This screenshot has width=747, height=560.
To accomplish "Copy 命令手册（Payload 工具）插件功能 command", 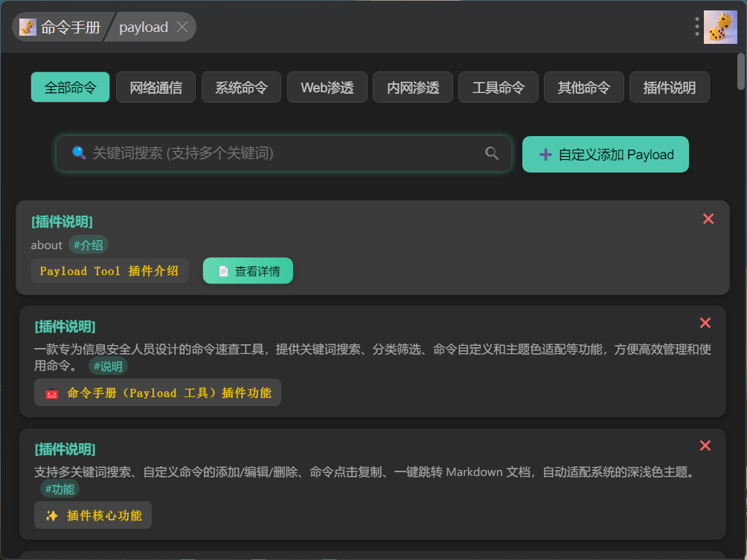I will click(x=158, y=393).
